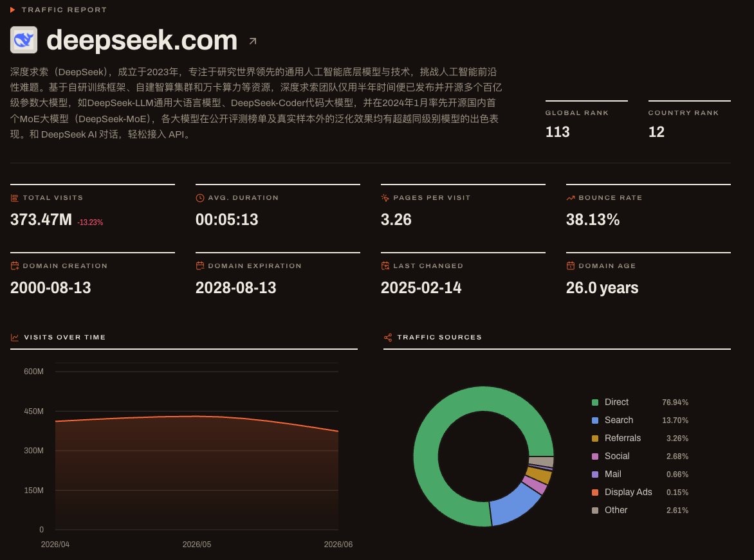Image resolution: width=754 pixels, height=560 pixels.
Task: Click the -13.23% visits change indicator
Action: tap(90, 222)
